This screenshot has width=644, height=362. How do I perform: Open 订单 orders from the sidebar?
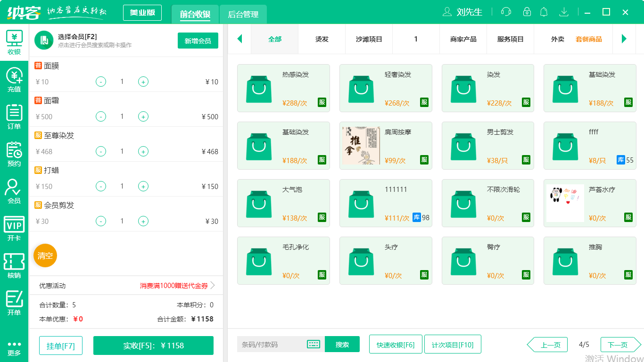tap(14, 115)
